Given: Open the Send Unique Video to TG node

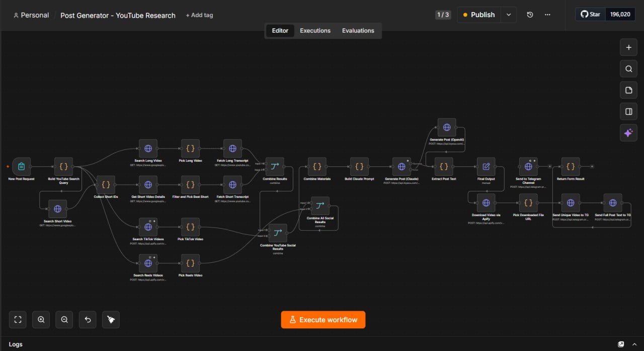Looking at the screenshot, I should tap(571, 203).
